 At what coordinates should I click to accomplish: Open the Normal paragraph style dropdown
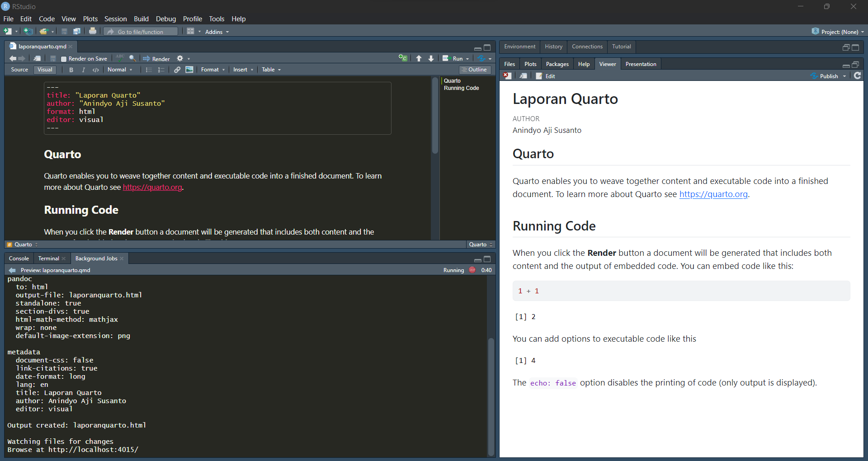120,70
